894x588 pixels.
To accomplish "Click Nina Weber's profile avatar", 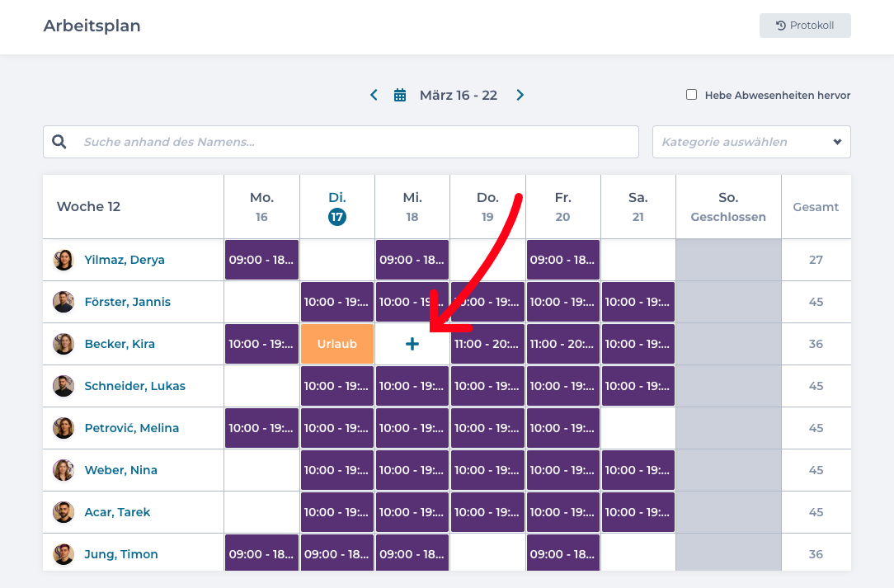I will (x=64, y=470).
